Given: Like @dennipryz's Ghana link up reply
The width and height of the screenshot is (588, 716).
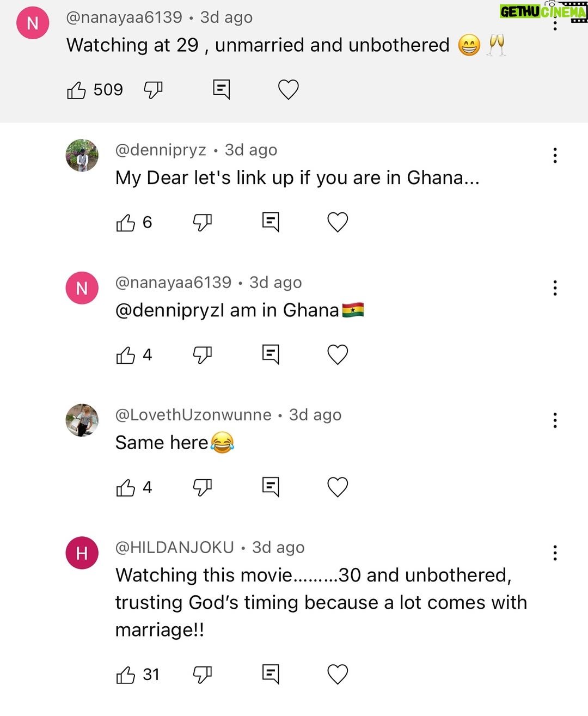Looking at the screenshot, I should pos(126,222).
